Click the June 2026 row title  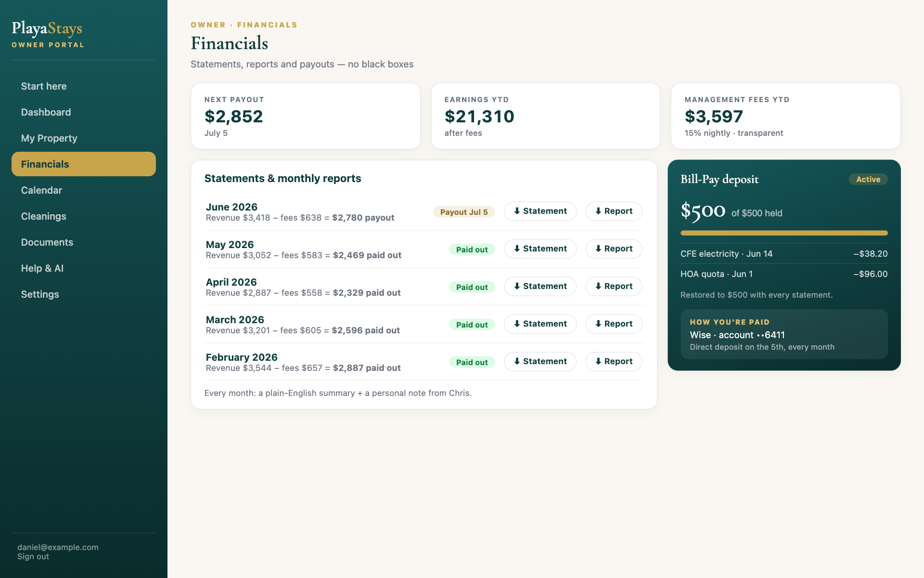click(x=231, y=207)
